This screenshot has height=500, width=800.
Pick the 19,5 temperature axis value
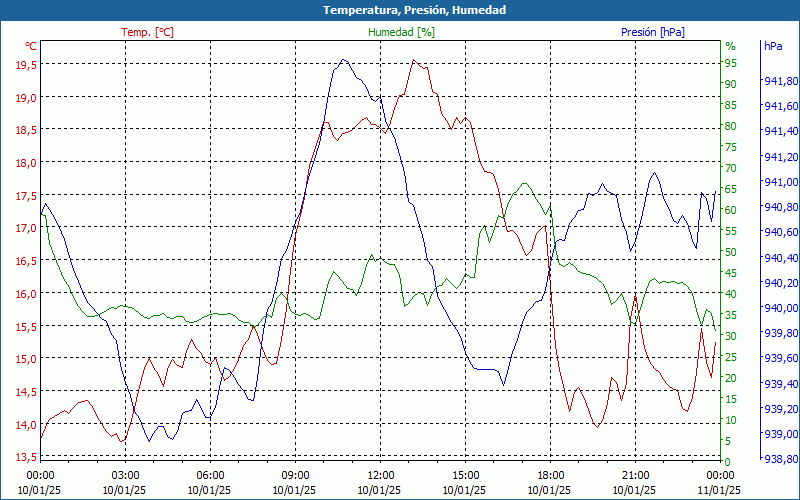[x=27, y=64]
